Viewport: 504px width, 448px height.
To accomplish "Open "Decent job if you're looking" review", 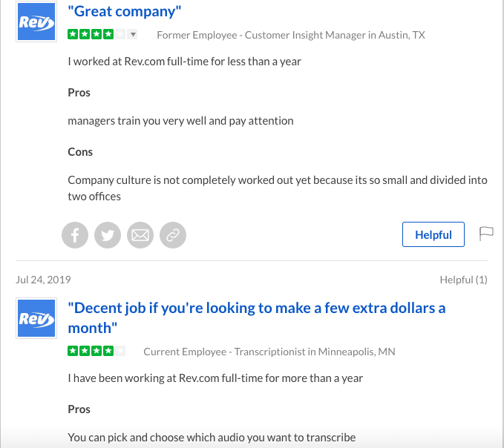I will [x=257, y=318].
